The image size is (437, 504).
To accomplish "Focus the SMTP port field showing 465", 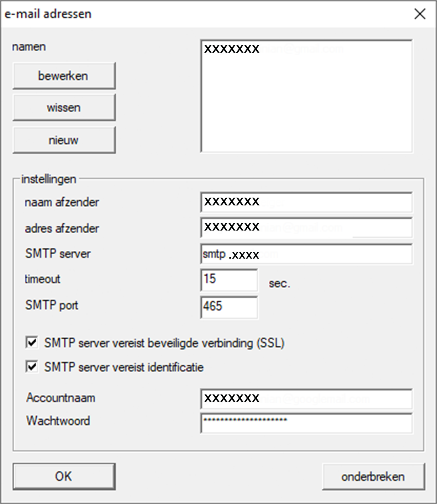I will pyautogui.click(x=229, y=306).
